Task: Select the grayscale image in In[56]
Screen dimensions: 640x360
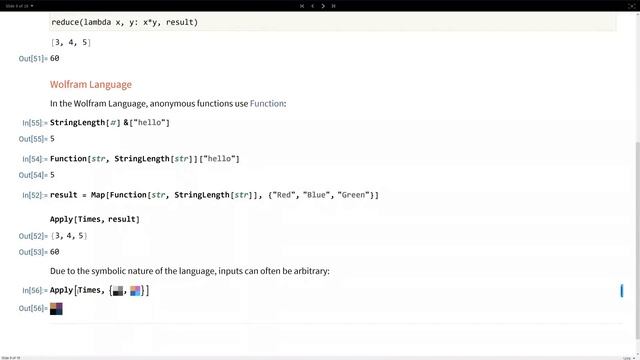Action: coord(118,291)
